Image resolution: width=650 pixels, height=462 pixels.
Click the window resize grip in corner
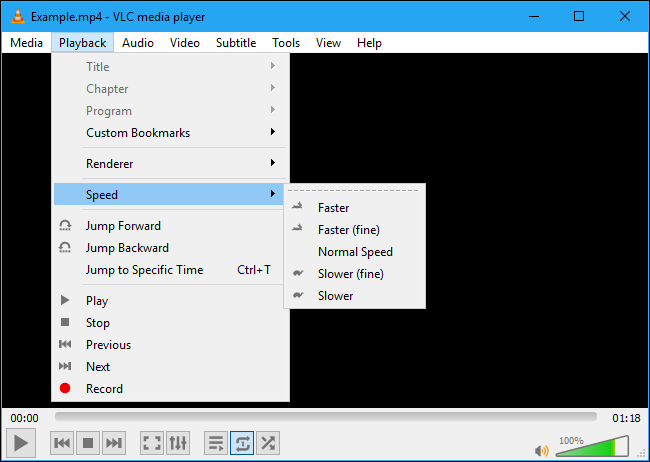(x=641, y=454)
